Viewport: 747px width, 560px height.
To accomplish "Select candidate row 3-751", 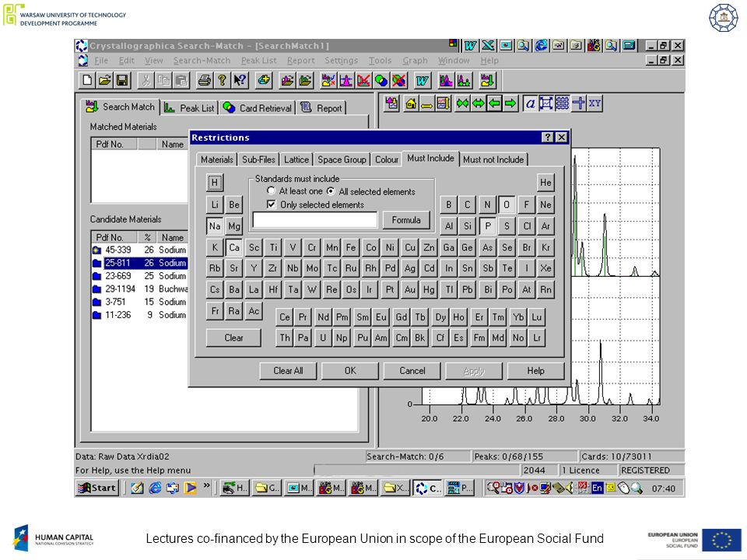I will (x=139, y=302).
